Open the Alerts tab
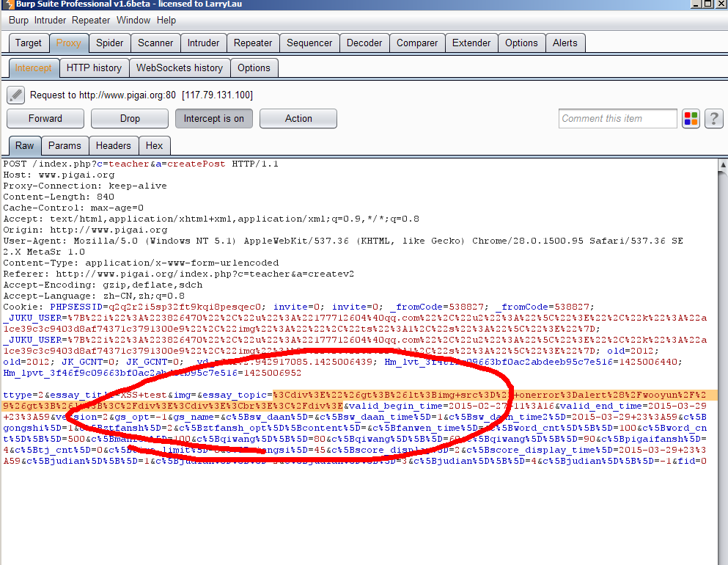The width and height of the screenshot is (728, 565). pyautogui.click(x=565, y=43)
